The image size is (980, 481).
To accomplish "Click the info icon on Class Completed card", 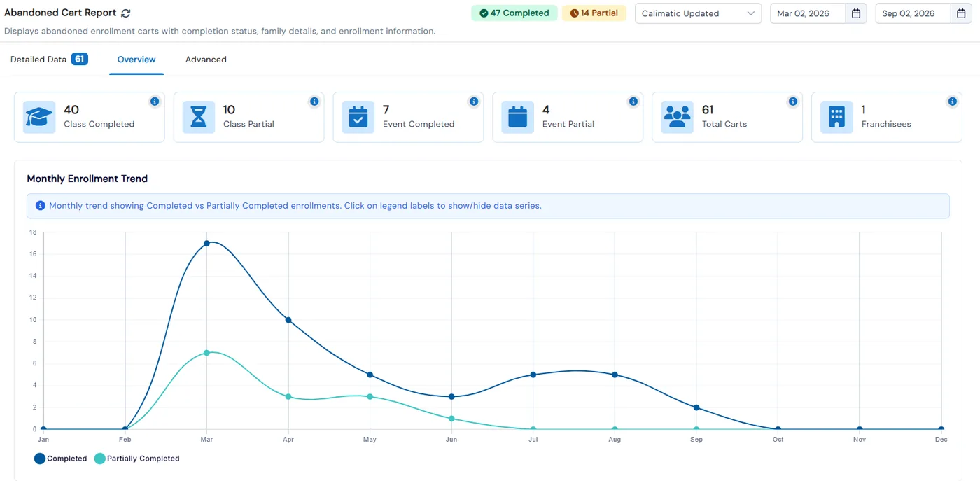I will pyautogui.click(x=155, y=102).
